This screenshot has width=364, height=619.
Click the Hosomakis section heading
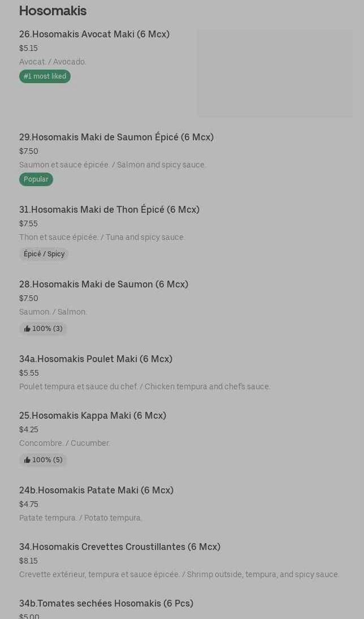click(x=53, y=11)
